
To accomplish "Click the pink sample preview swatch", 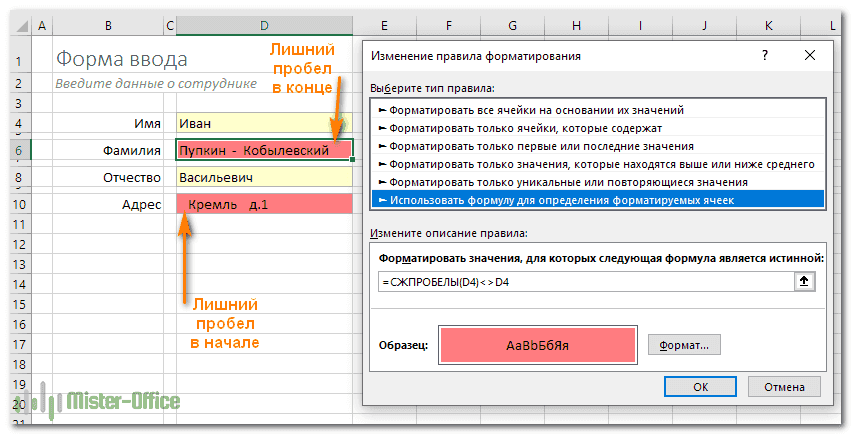I will coord(538,344).
